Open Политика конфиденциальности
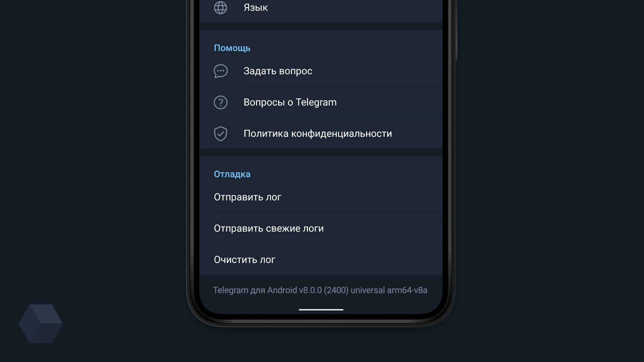 click(321, 133)
